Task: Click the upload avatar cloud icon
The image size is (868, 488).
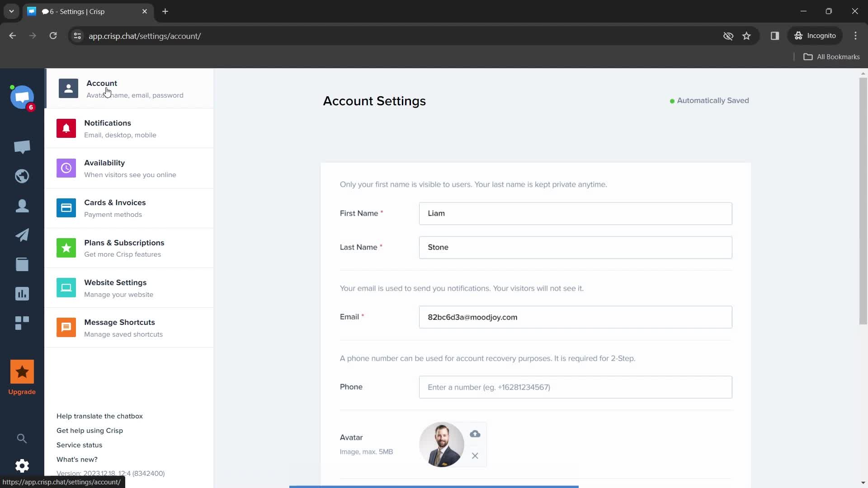Action: pos(476,434)
